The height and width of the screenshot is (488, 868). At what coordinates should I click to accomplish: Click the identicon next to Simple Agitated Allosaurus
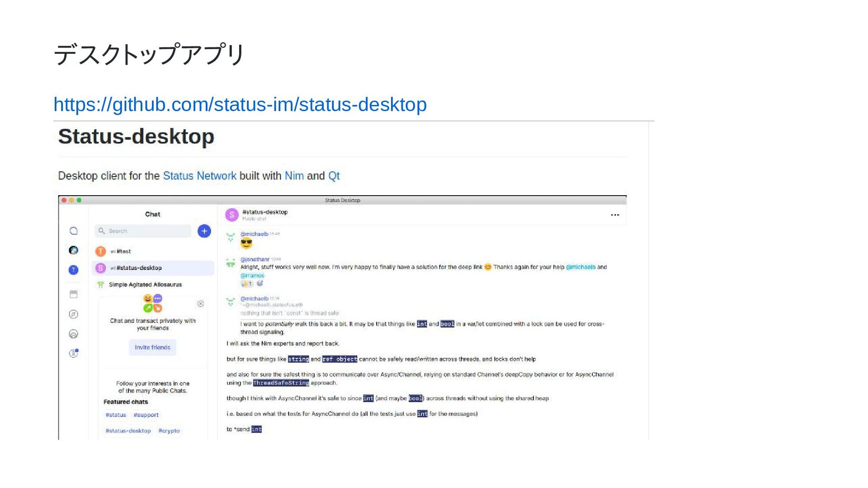click(101, 285)
